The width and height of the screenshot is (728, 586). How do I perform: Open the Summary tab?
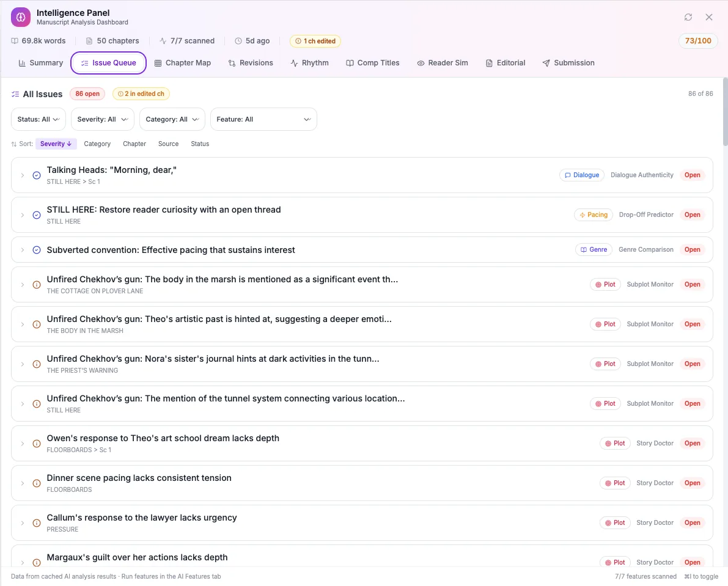tap(41, 63)
